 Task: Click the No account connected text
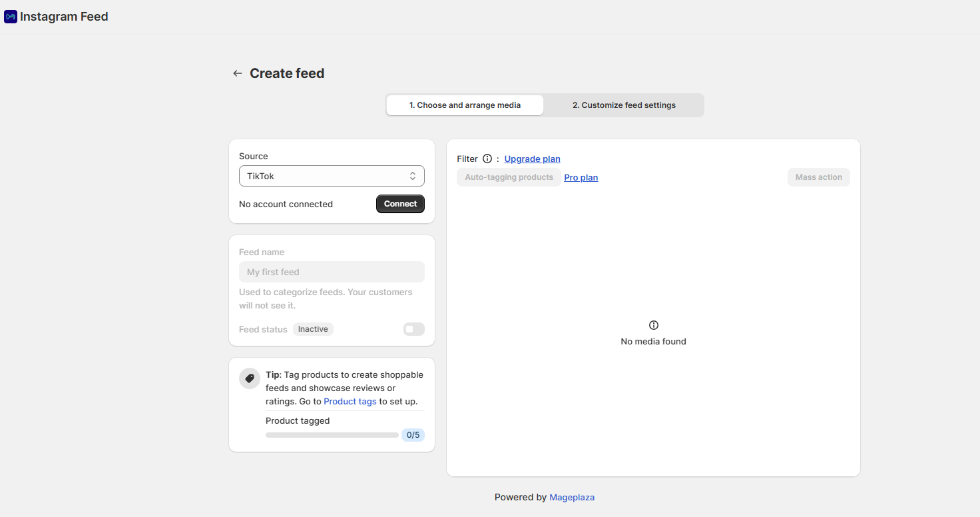(286, 204)
